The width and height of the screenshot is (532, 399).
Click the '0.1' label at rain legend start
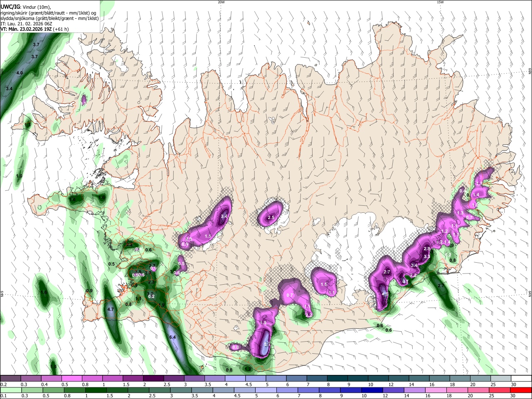tap(3, 396)
